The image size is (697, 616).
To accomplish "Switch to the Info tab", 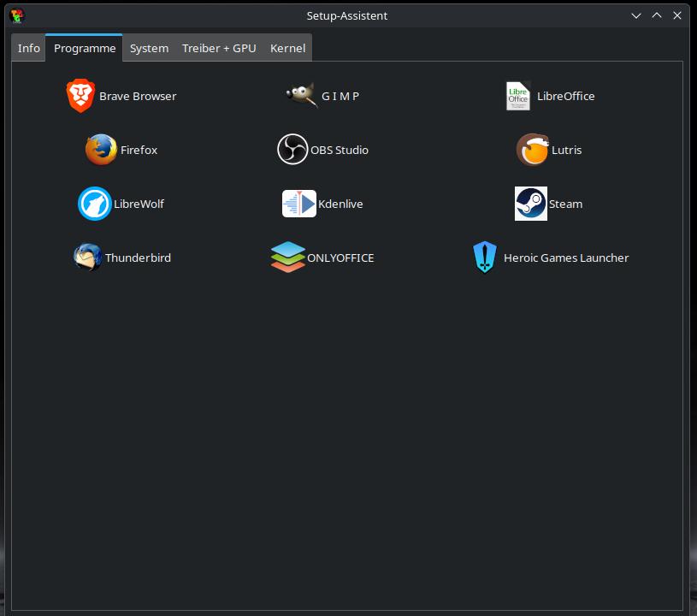I will click(x=29, y=48).
